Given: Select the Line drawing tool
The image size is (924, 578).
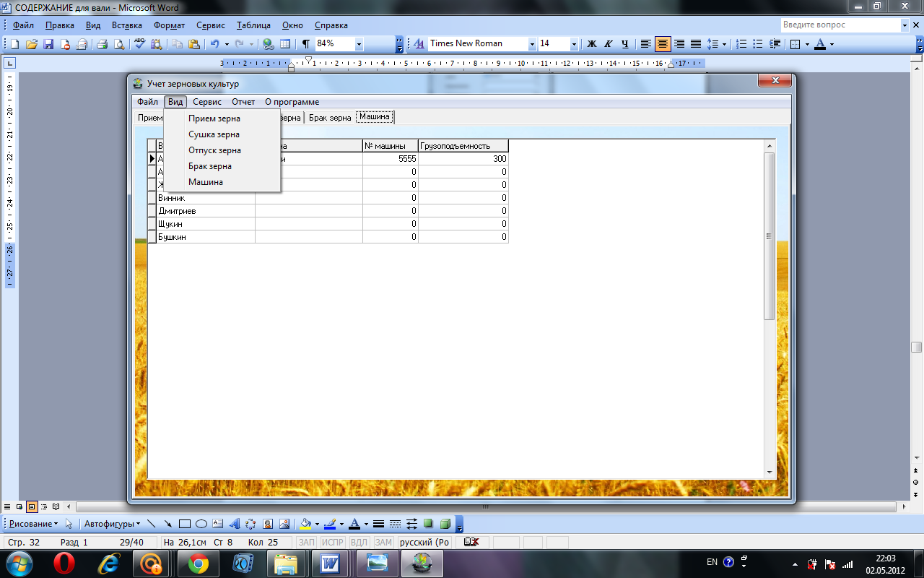Looking at the screenshot, I should (152, 524).
